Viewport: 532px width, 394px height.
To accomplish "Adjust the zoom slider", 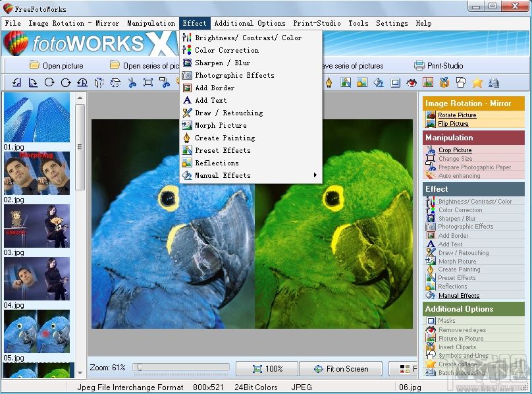I will click(x=138, y=368).
